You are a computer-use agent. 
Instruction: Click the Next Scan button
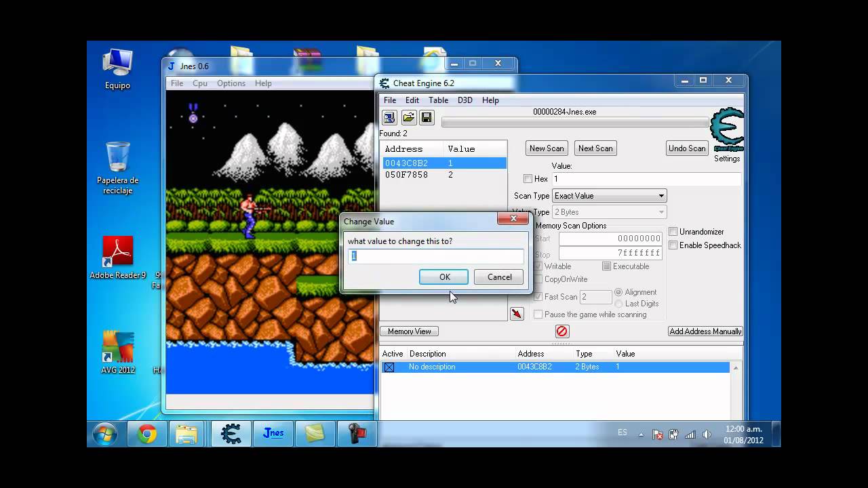coord(595,148)
